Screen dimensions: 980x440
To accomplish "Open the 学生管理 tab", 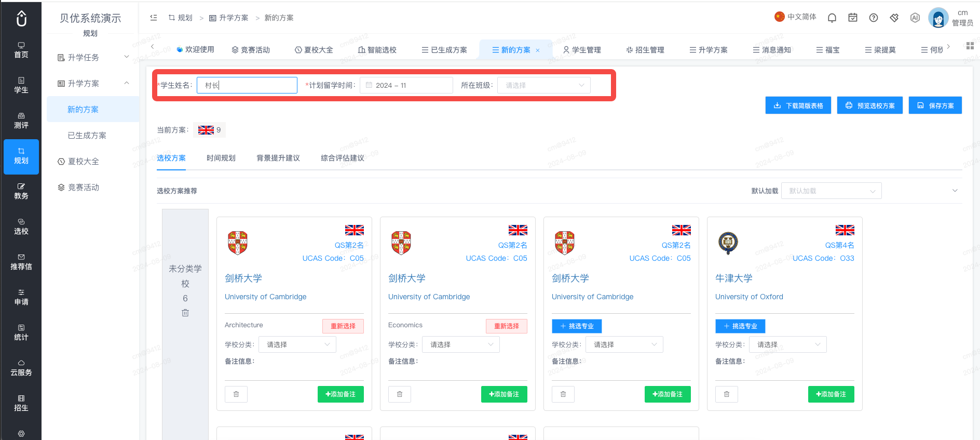I will coord(582,50).
